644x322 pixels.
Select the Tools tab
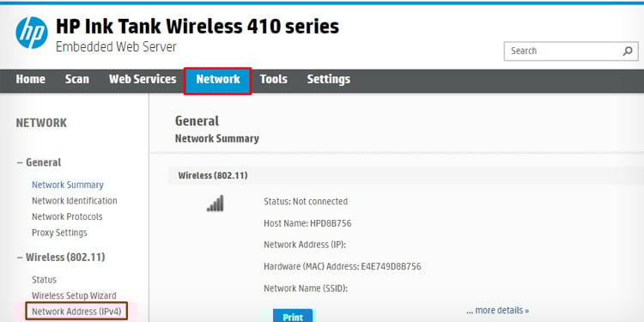273,79
